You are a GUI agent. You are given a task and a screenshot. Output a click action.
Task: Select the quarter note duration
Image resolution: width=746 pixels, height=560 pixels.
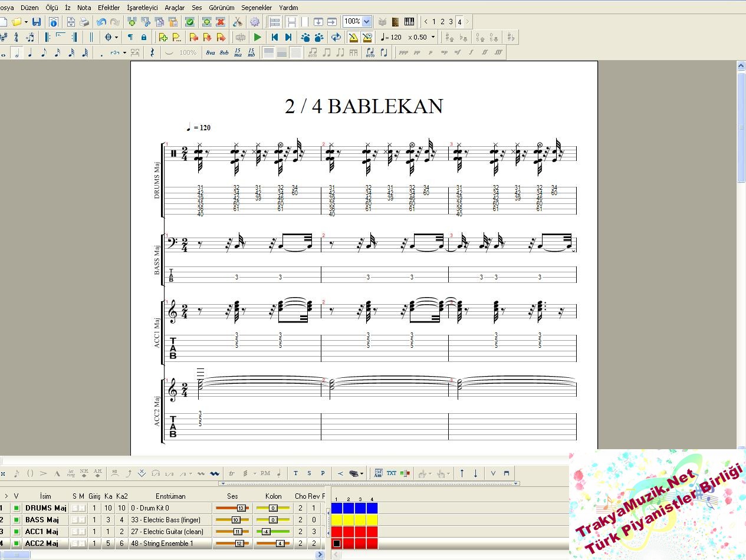[x=31, y=52]
